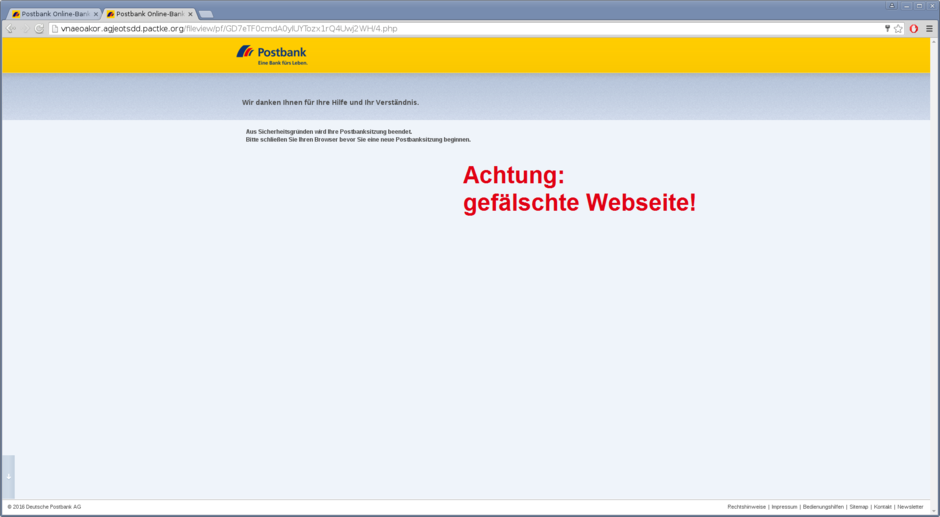Click 'Wir danken Ihnen für Ihre Hilfe' heading
Viewport: 940px width, 517px height.
330,103
